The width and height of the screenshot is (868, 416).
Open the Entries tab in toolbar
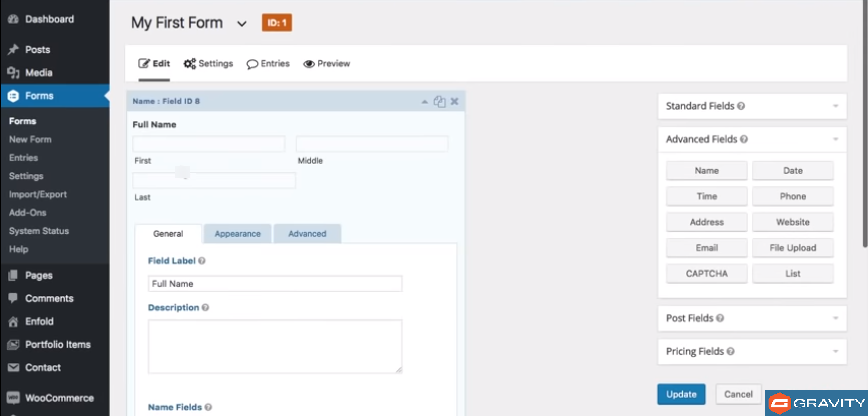268,64
